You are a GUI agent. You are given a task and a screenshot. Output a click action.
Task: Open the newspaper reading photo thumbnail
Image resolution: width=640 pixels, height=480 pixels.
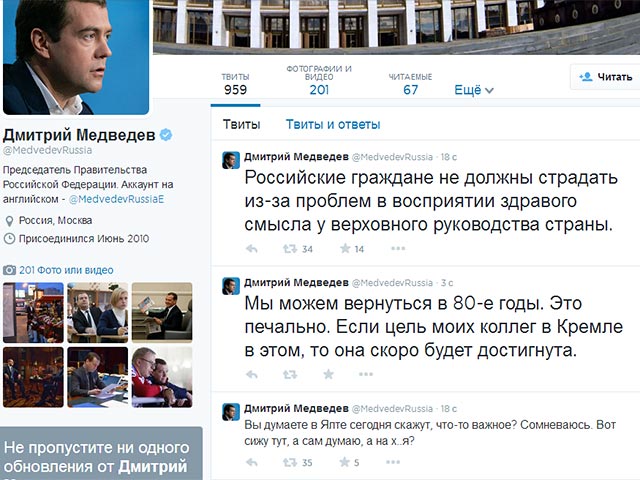pos(162,312)
